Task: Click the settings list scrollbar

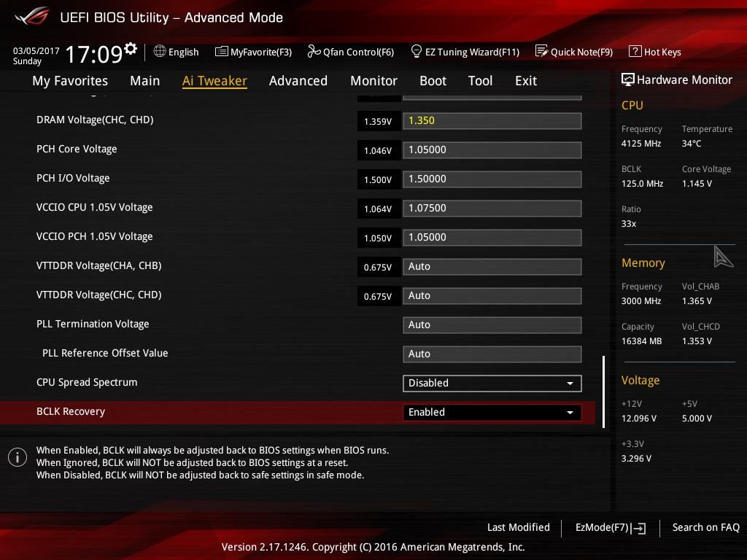Action: [x=603, y=392]
